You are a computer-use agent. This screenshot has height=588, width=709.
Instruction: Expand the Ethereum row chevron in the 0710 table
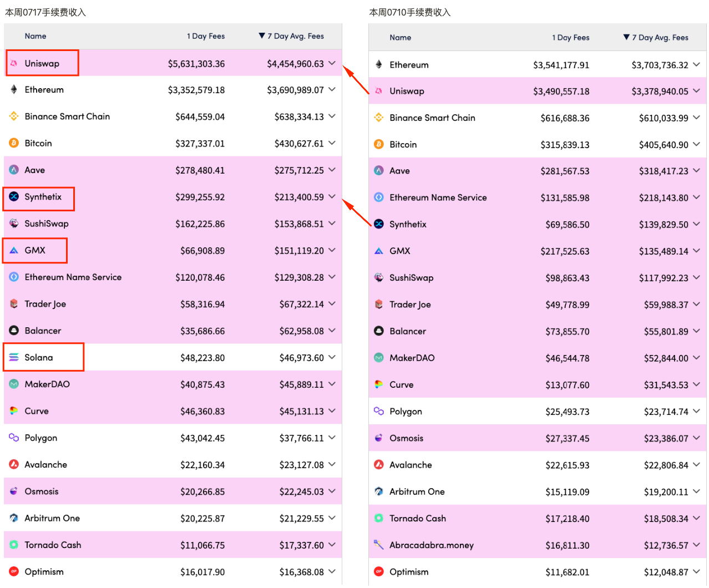696,64
